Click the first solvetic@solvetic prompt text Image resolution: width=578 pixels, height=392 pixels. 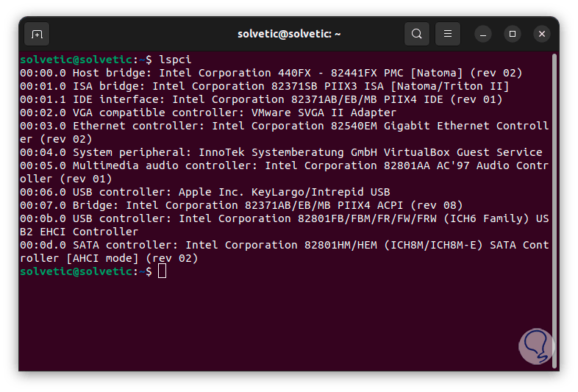pyautogui.click(x=76, y=60)
